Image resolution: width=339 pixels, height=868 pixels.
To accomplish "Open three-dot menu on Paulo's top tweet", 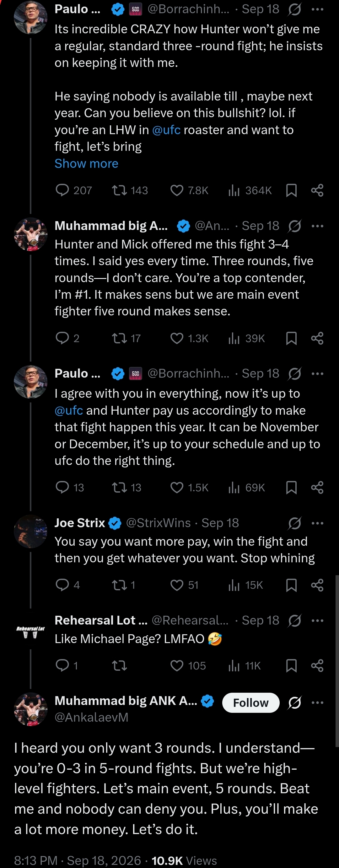I will coord(317,9).
